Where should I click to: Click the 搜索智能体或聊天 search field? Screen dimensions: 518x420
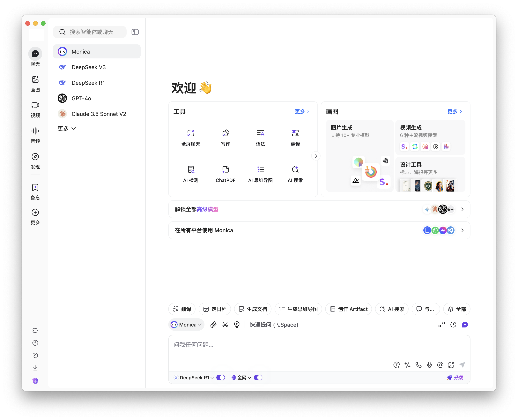[x=90, y=32]
